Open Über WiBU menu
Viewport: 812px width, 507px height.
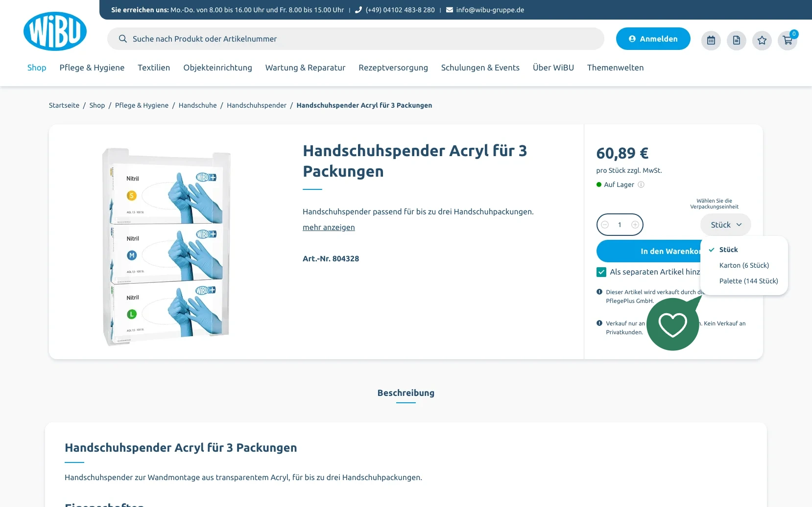click(x=553, y=68)
